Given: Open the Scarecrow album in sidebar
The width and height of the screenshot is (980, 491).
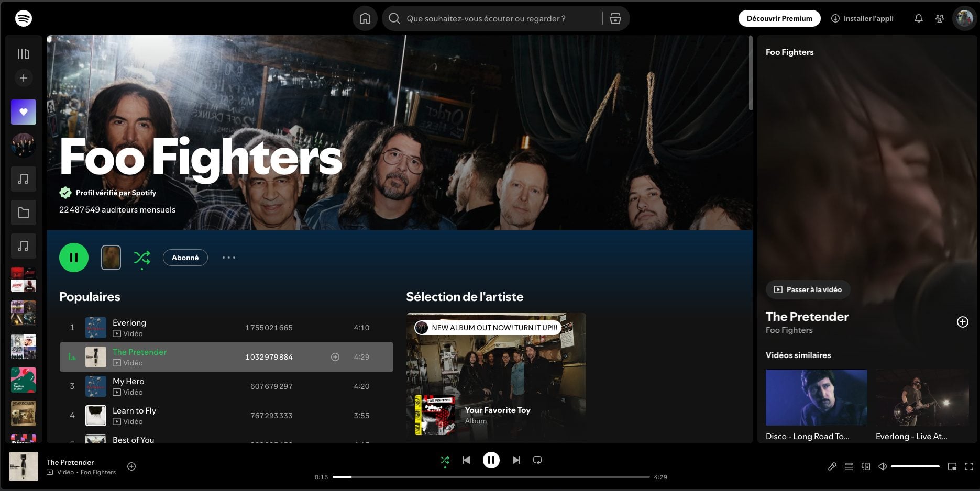Looking at the screenshot, I should pos(24,414).
